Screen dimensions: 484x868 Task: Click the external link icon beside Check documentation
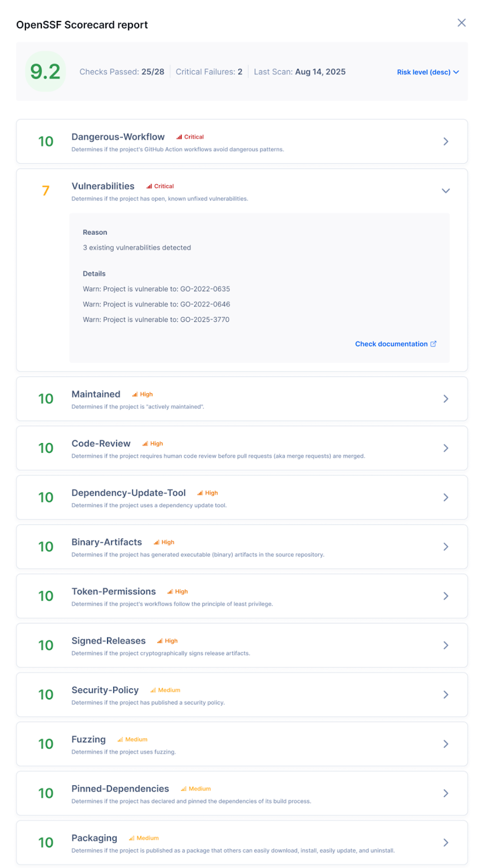tap(434, 344)
